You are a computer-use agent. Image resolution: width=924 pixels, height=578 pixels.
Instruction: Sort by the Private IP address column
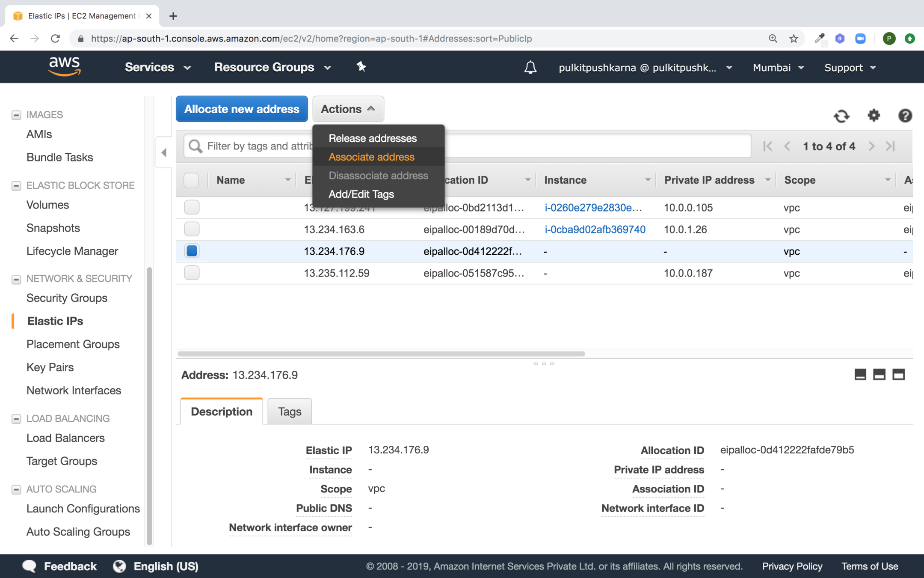pyautogui.click(x=709, y=180)
